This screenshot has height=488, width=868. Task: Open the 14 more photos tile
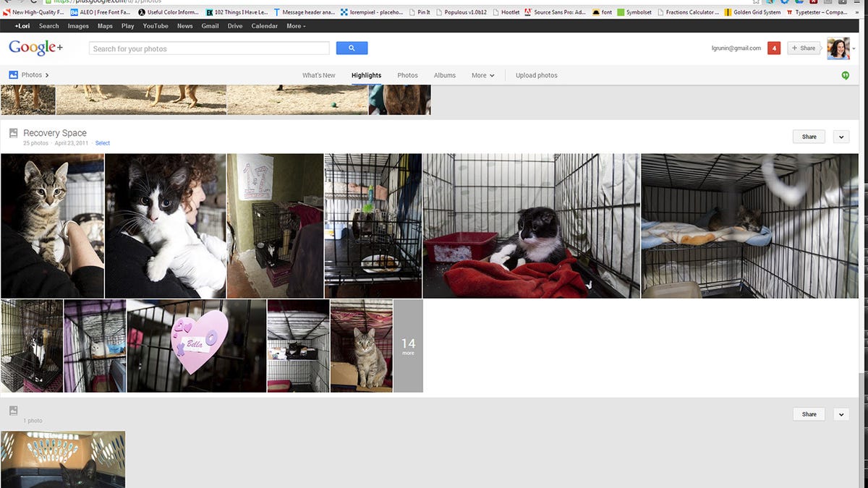[408, 346]
